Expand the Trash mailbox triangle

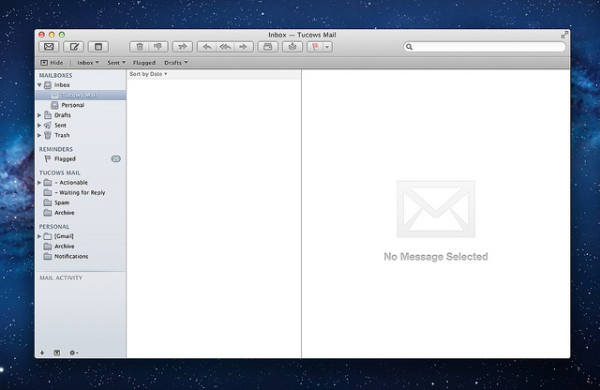click(39, 135)
